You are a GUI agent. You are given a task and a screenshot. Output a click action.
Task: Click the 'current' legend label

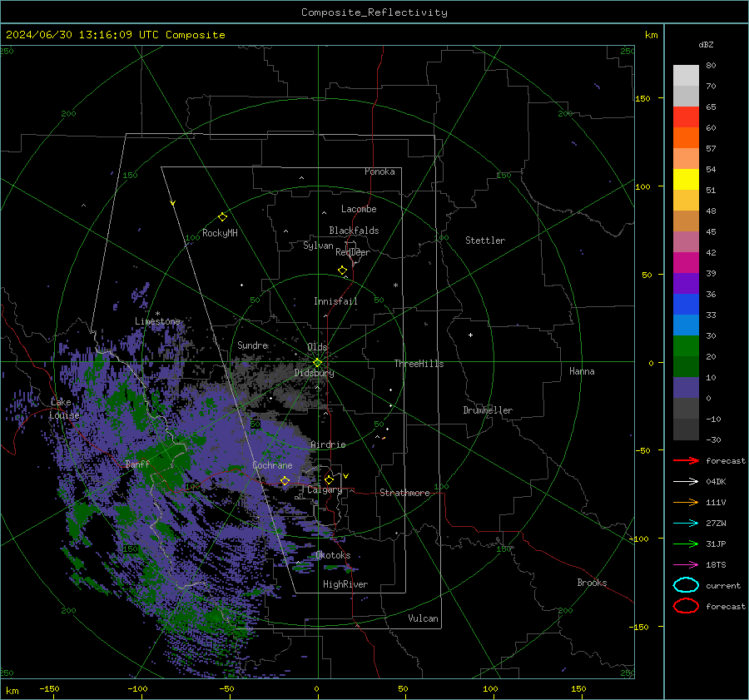coord(723,586)
